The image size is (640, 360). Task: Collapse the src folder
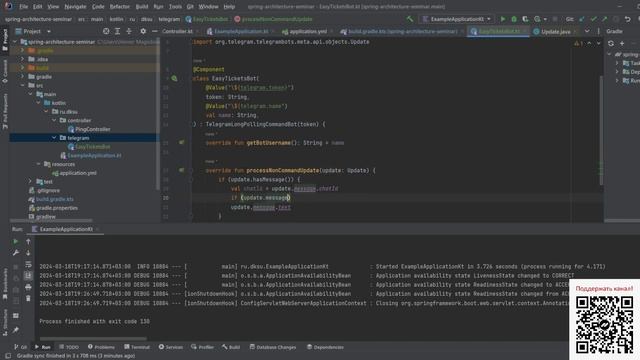click(23, 85)
